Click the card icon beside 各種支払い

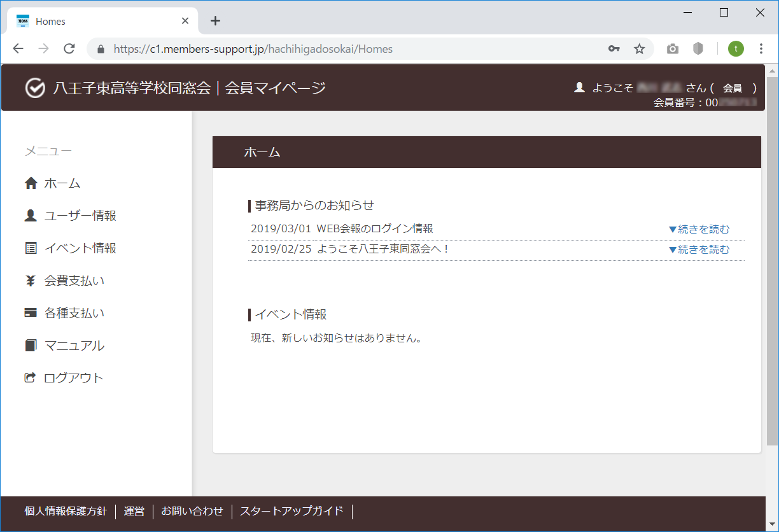[31, 313]
